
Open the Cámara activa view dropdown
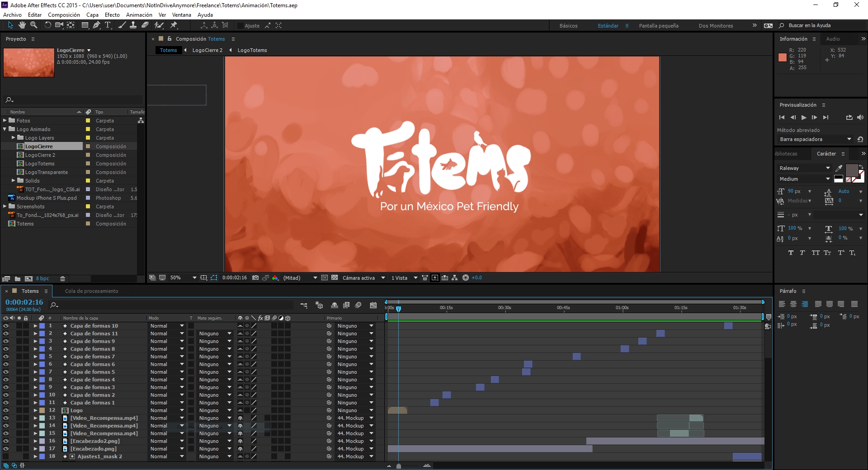click(363, 278)
